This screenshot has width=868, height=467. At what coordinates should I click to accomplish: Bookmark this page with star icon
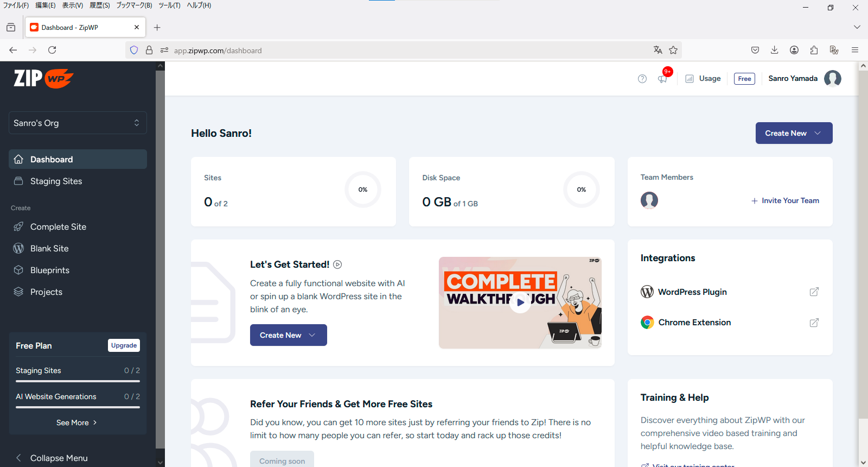click(673, 50)
